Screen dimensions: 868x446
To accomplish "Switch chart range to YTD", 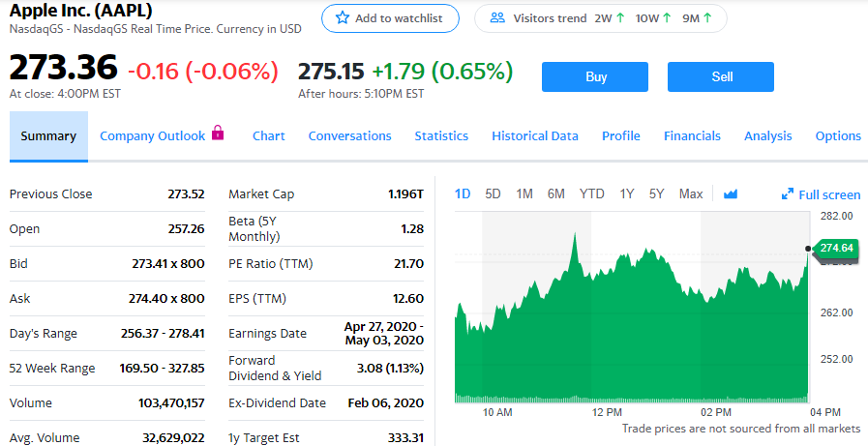I will [591, 194].
